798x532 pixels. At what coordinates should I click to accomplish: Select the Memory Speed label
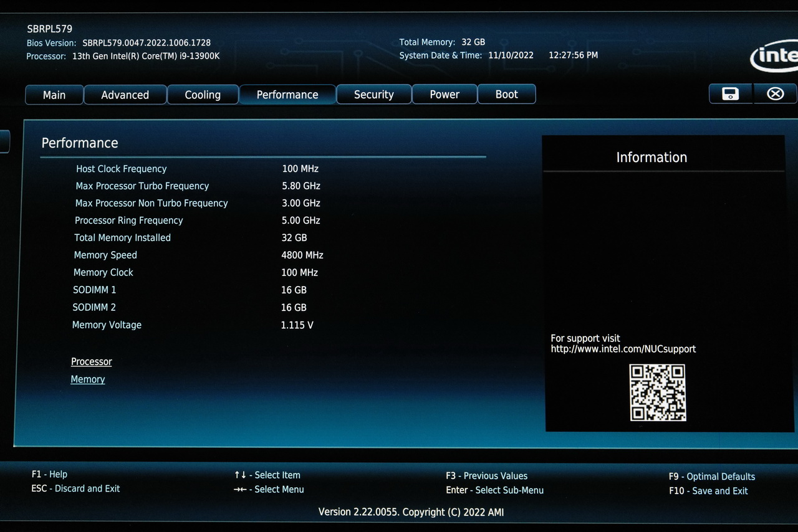pyautogui.click(x=105, y=255)
